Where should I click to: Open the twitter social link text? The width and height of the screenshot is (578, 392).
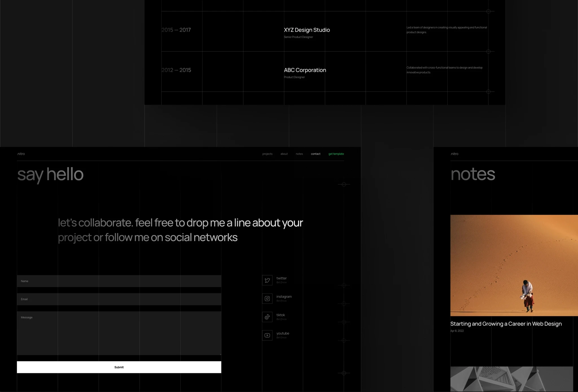pos(281,278)
